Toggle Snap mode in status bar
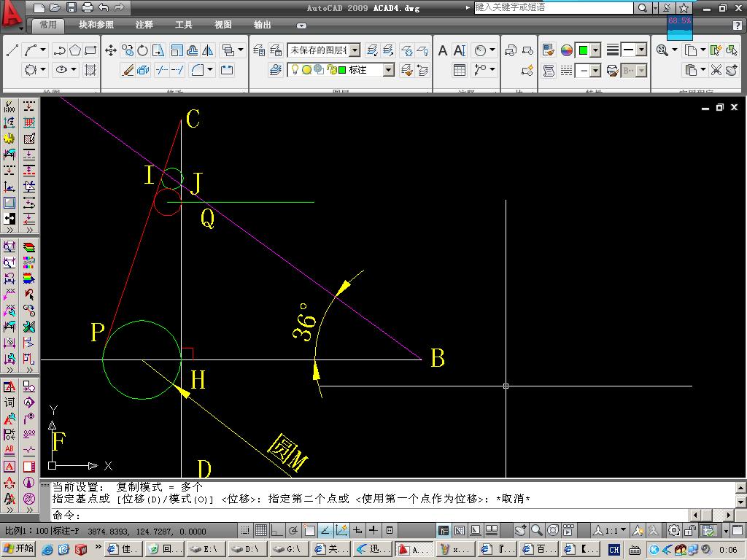The image size is (747, 560). click(x=245, y=531)
